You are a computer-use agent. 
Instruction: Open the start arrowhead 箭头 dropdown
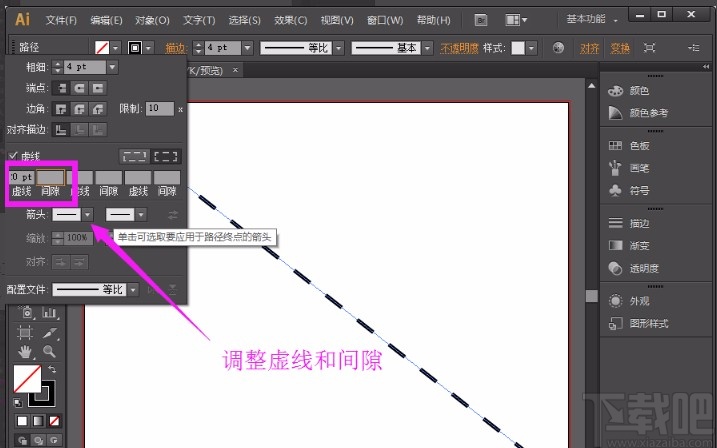coord(87,214)
